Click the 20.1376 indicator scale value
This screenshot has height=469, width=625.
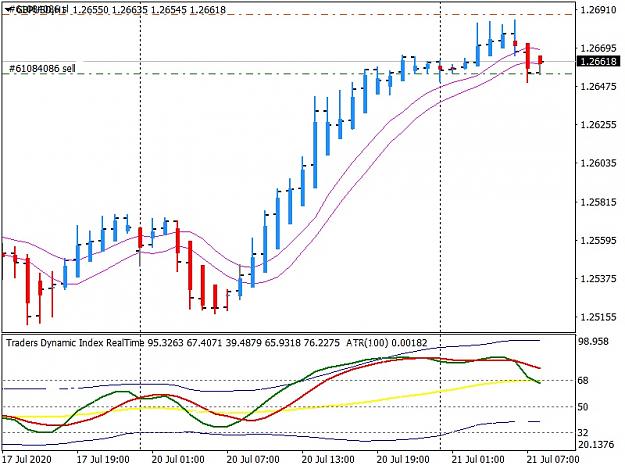(596, 444)
